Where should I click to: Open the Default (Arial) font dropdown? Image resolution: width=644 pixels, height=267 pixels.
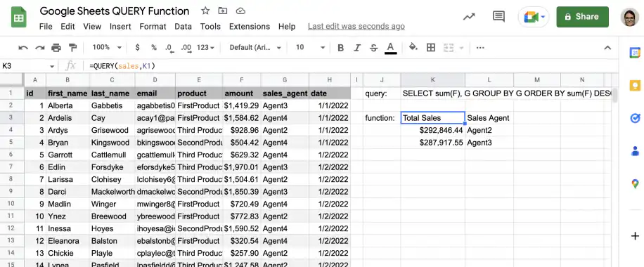(255, 48)
